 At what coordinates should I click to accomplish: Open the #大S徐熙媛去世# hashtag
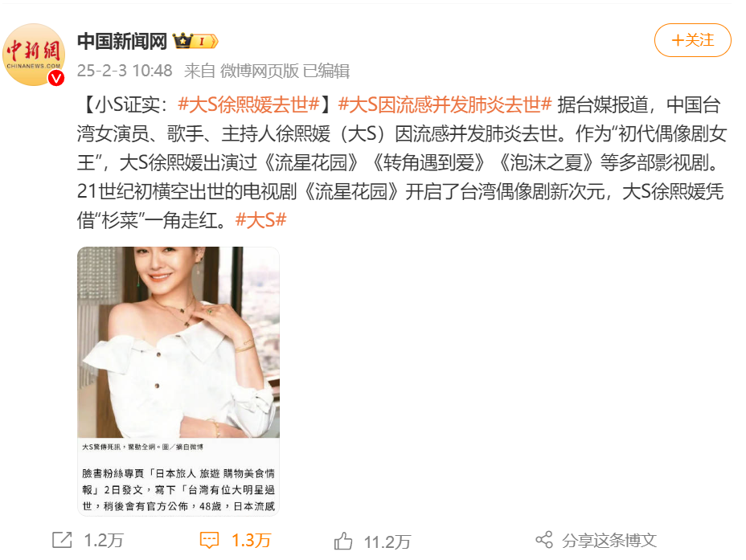[248, 104]
